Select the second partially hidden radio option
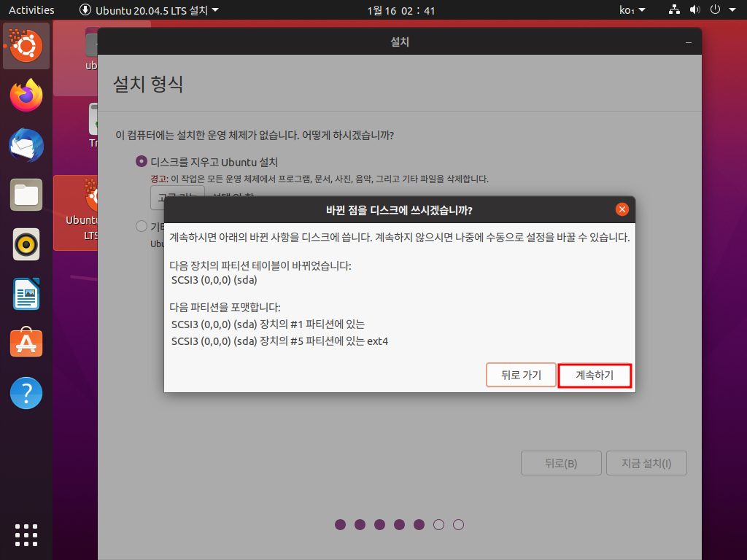The image size is (747, 560). (x=141, y=226)
